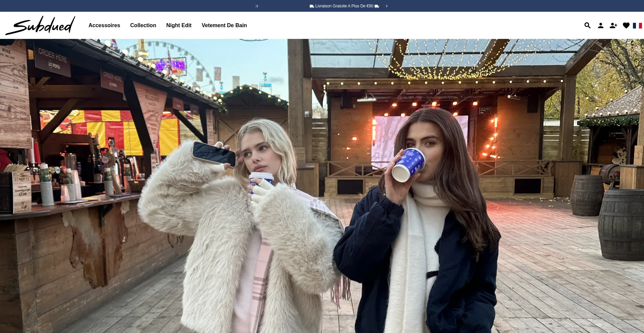
Task: Click the account login person icon
Action: click(x=600, y=25)
